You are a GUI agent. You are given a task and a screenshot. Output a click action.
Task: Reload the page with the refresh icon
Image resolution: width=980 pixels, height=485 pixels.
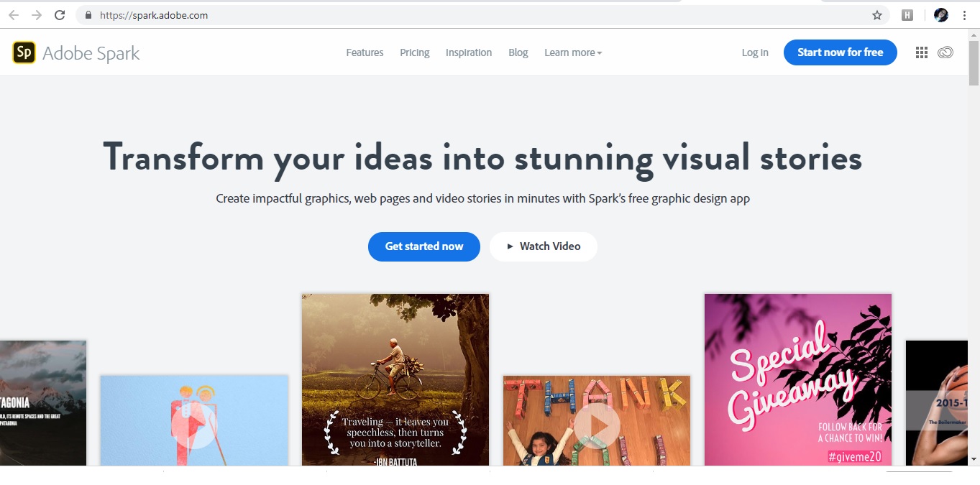tap(60, 15)
